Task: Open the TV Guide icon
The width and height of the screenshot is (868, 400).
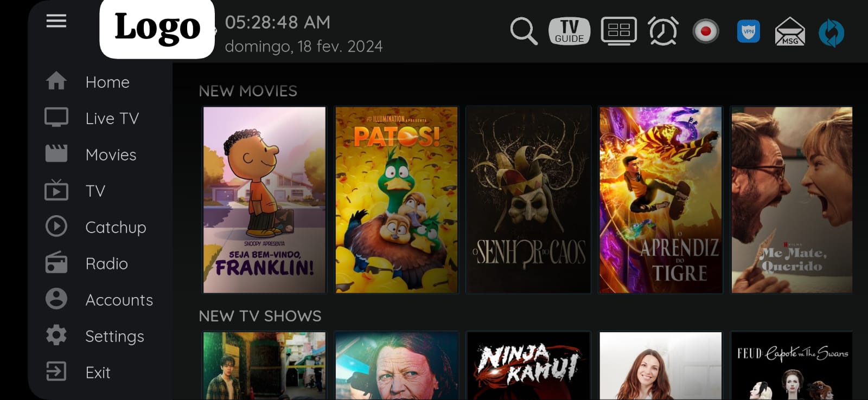Action: [x=569, y=31]
